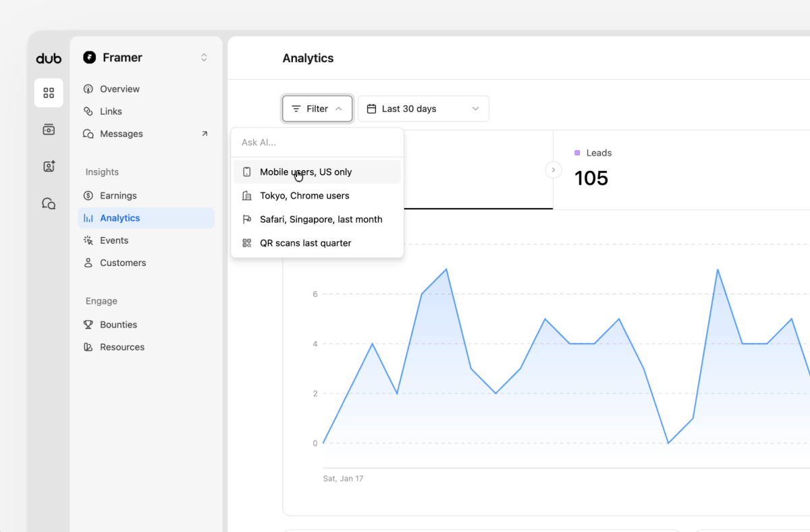This screenshot has width=810, height=532.
Task: Go to Overview in sidebar
Action: [146, 89]
